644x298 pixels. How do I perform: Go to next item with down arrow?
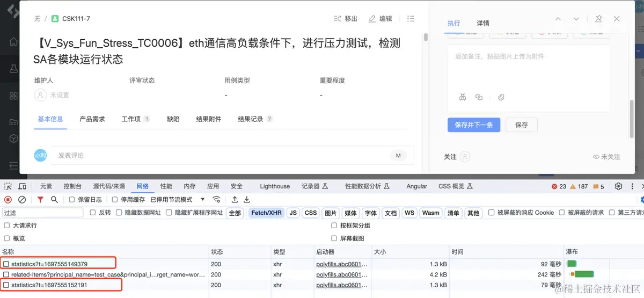click(x=576, y=19)
